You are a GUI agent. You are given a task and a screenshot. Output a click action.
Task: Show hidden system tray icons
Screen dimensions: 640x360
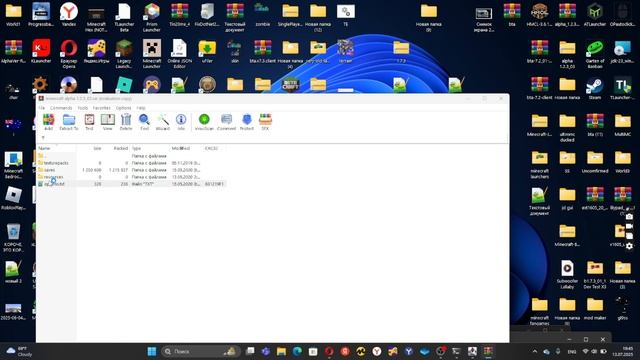(535, 351)
